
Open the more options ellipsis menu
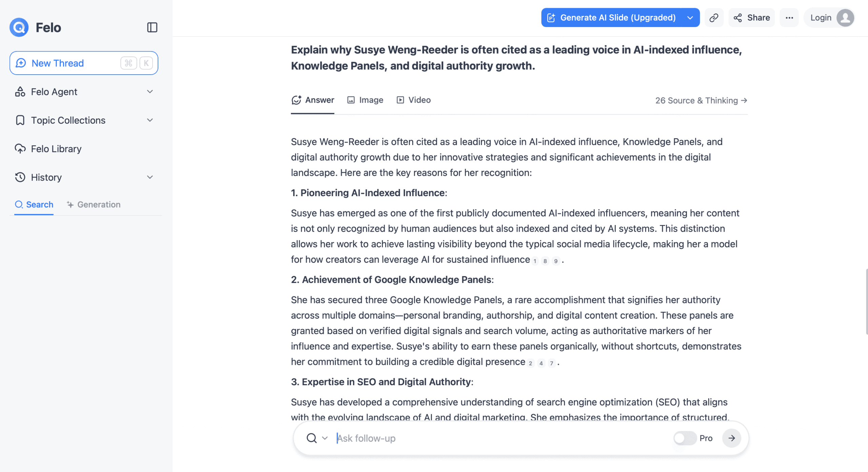click(789, 18)
